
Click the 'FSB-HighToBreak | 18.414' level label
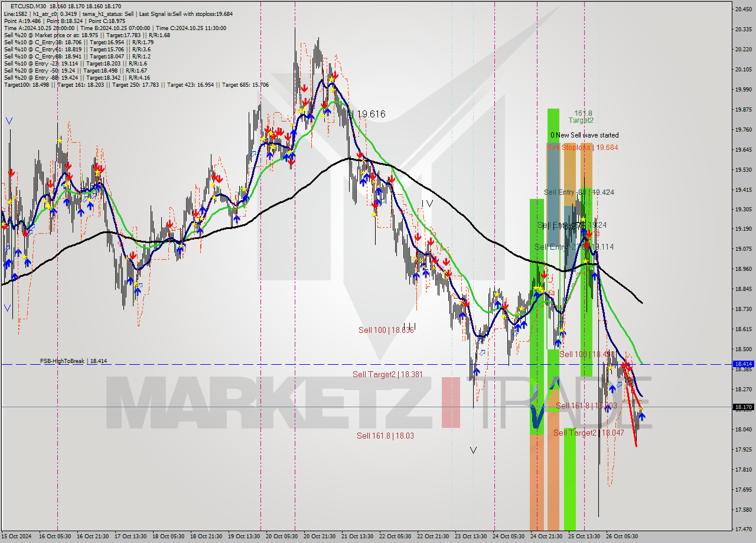[74, 361]
